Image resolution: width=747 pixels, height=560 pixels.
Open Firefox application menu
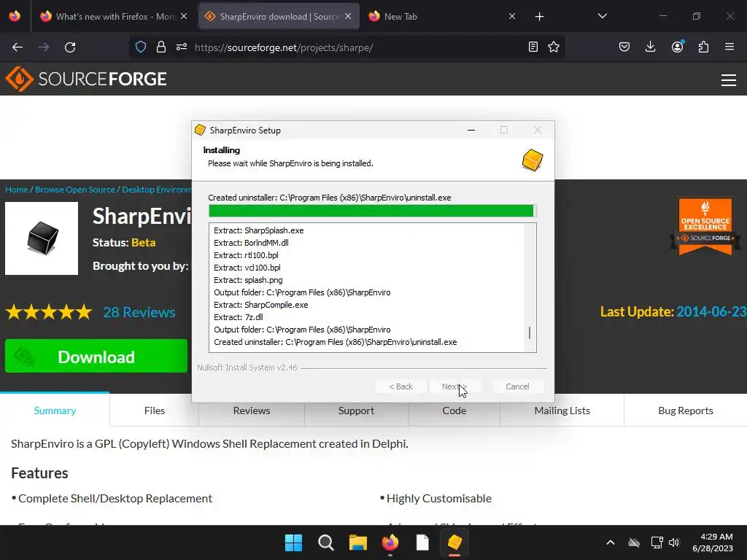729,47
